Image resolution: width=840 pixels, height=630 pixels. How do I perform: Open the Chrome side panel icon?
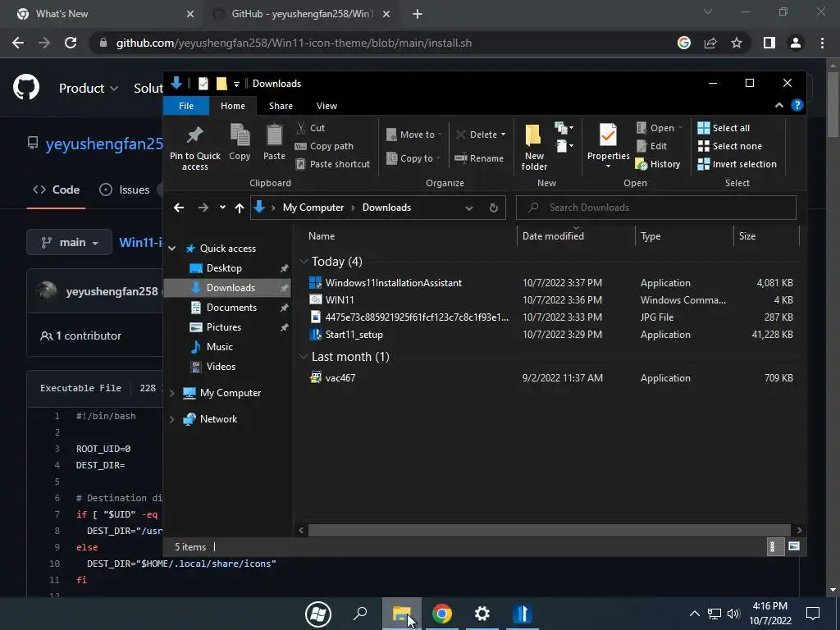pyautogui.click(x=769, y=43)
